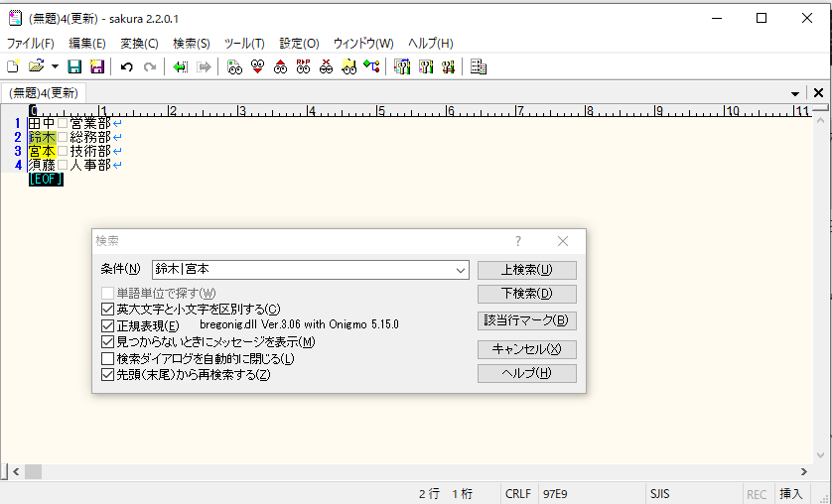Expand the 条件 search history dropdown
The width and height of the screenshot is (832, 504).
click(461, 270)
